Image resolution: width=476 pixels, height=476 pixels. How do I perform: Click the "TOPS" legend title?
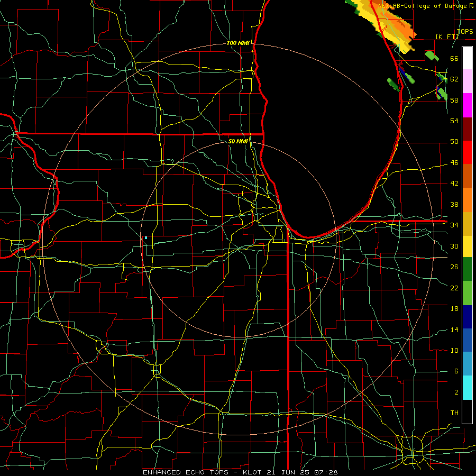[x=465, y=32]
